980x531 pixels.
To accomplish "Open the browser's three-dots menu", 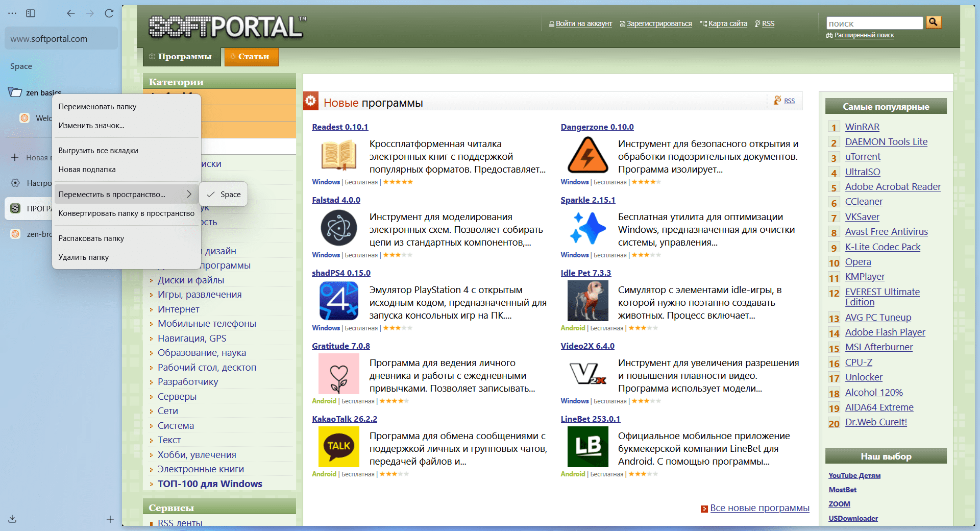I will pos(12,13).
